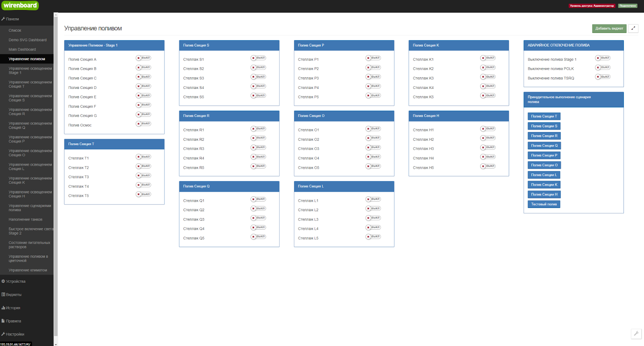The image size is (644, 346).
Task: Click the Уровень доступа: Администратор badge
Action: pyautogui.click(x=592, y=6)
